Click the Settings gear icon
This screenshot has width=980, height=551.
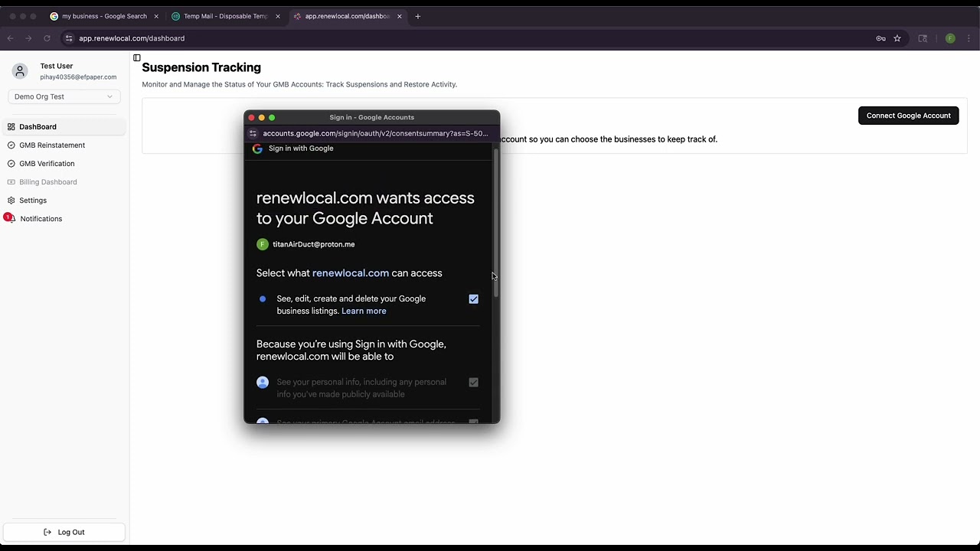tap(11, 201)
